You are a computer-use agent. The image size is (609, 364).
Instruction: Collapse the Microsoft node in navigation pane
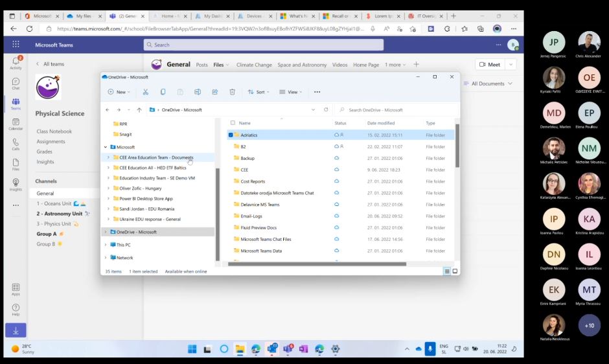coord(106,147)
